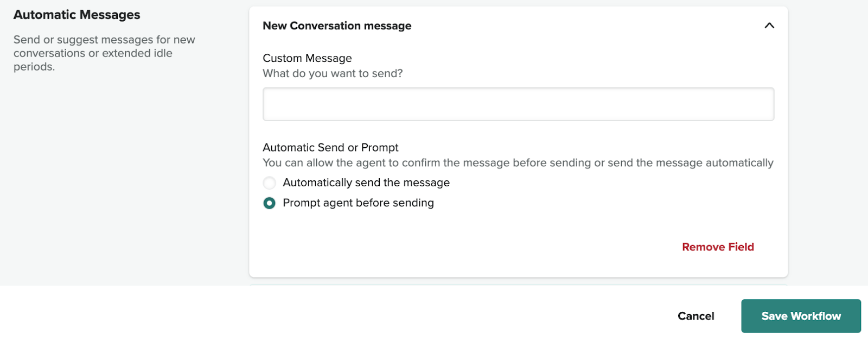Click the Custom Message text input
This screenshot has width=868, height=339.
tap(518, 104)
